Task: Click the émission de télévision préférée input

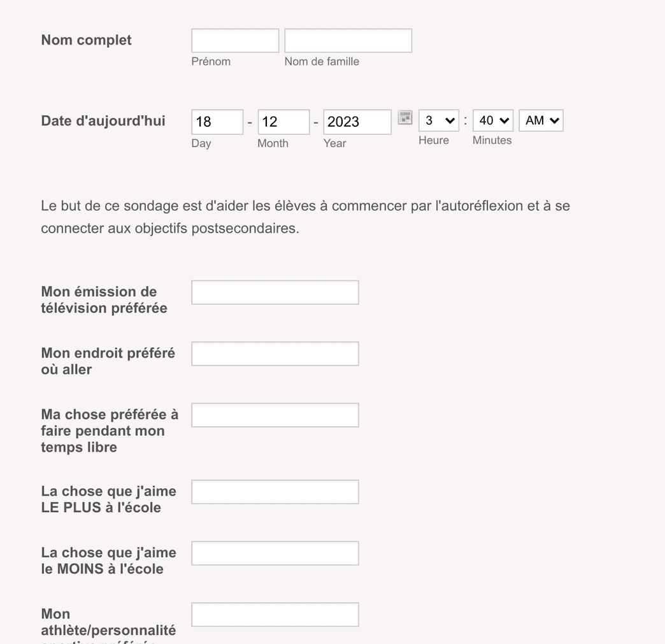Action: (275, 292)
